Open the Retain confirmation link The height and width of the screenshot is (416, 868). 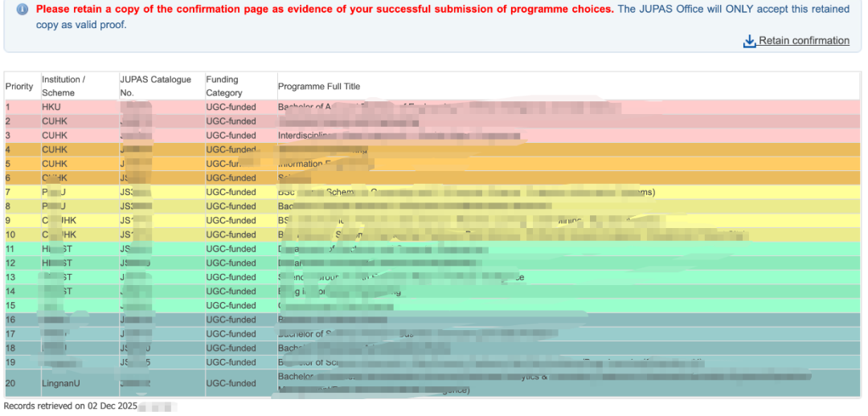pyautogui.click(x=804, y=41)
